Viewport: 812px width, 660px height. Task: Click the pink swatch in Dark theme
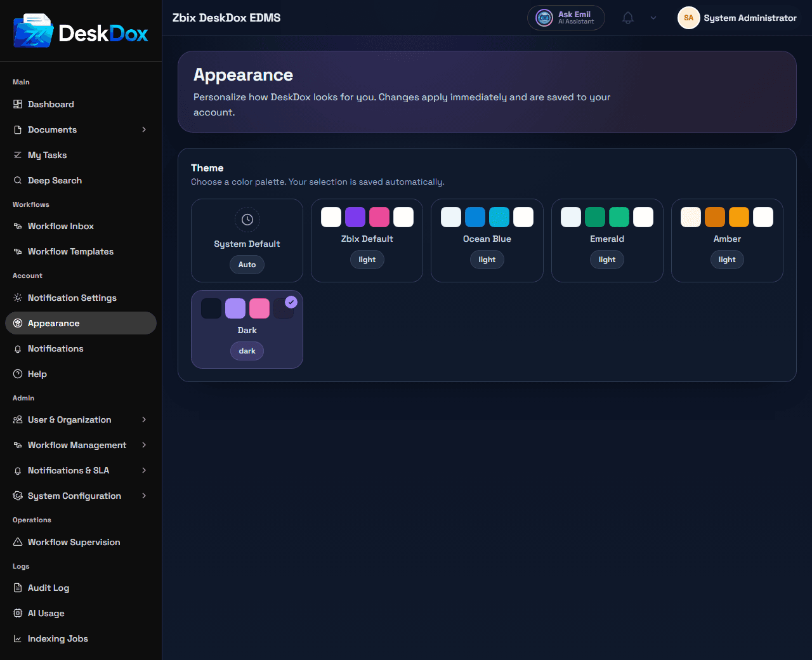[259, 308]
